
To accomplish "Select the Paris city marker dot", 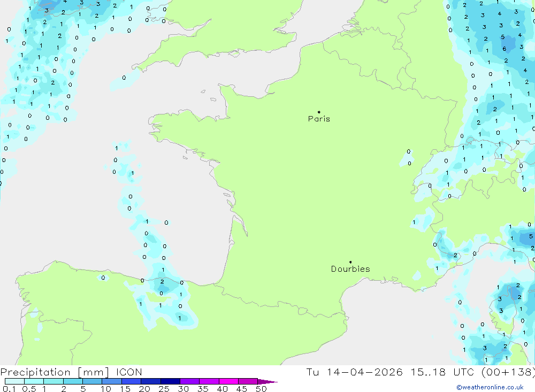I will (x=319, y=112).
